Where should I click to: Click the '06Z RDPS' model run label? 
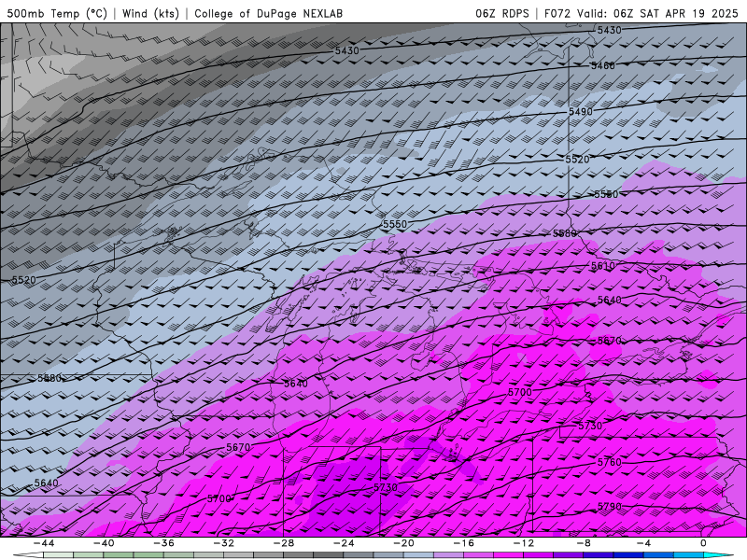502,13
